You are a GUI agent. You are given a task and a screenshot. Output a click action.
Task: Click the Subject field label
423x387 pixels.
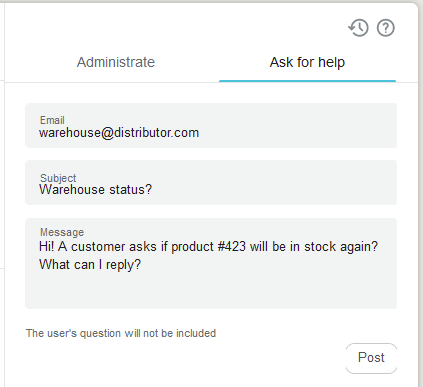(x=58, y=178)
